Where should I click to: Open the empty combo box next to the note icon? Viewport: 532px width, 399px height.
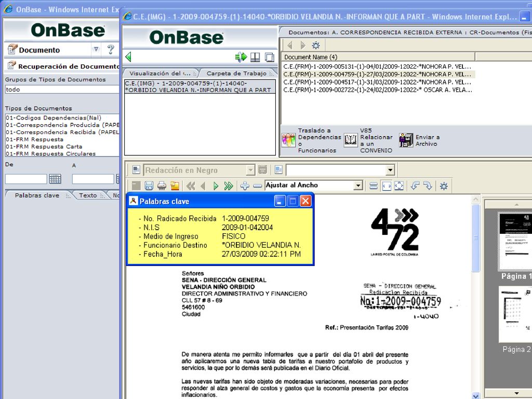[390, 170]
